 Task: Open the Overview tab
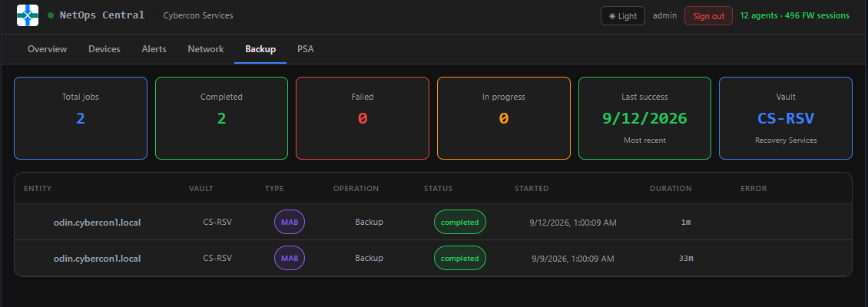[47, 48]
